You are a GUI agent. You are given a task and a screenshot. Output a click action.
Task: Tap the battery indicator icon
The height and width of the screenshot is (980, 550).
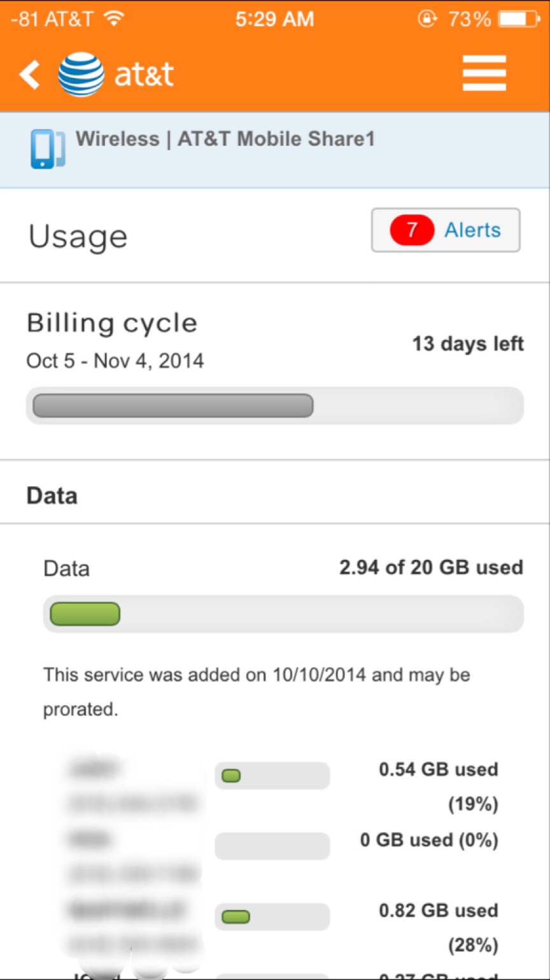519,19
